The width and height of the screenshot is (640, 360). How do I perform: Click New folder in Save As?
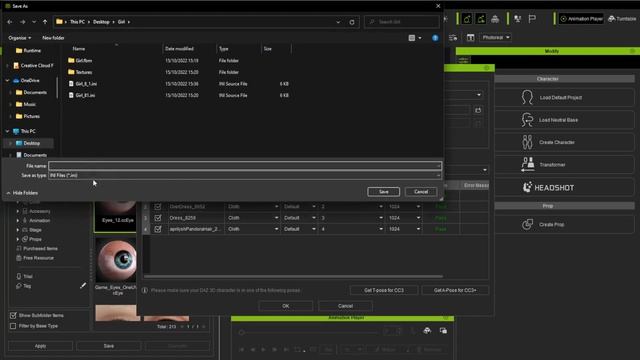click(53, 38)
